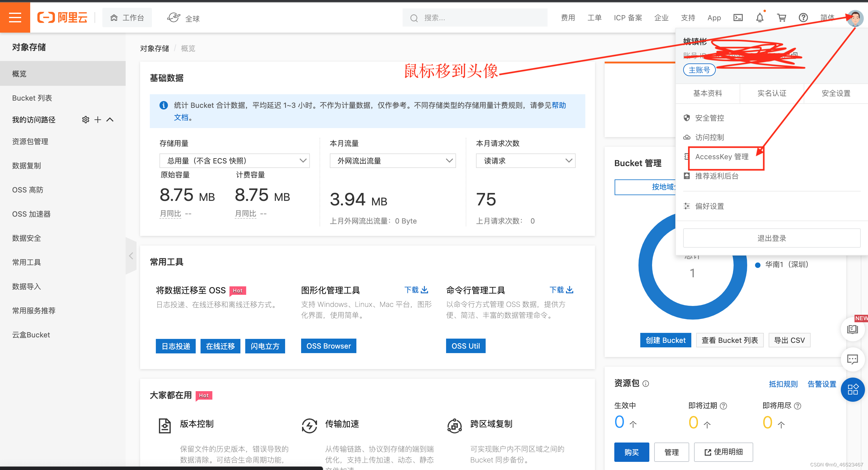Select 基本资料 tab in account panel

click(x=708, y=93)
